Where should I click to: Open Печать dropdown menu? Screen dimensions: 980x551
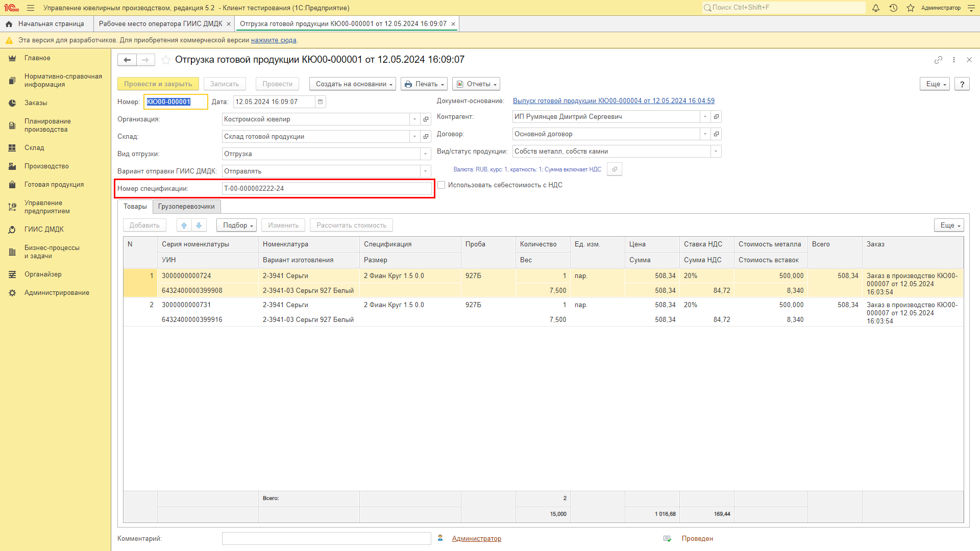pos(424,84)
